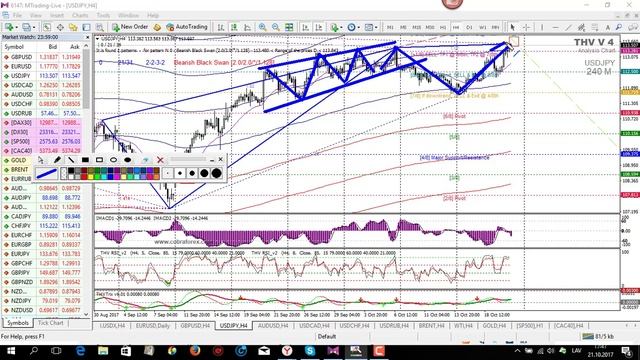Select the straight line drawing tool
Screen dimensions: 640x360
(x=71, y=160)
